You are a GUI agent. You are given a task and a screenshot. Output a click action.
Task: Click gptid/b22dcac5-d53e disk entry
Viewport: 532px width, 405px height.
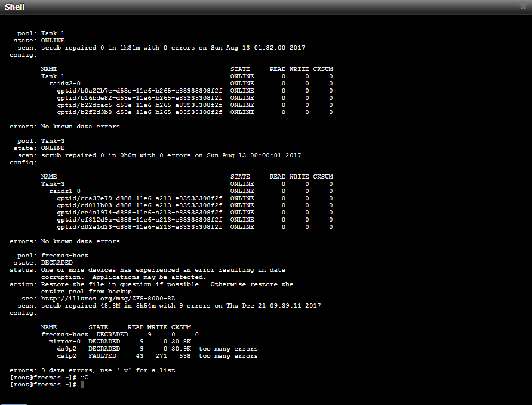140,105
